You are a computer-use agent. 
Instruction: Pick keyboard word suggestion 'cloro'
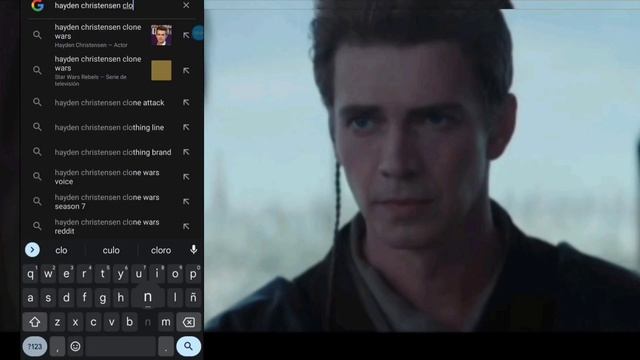(161, 250)
